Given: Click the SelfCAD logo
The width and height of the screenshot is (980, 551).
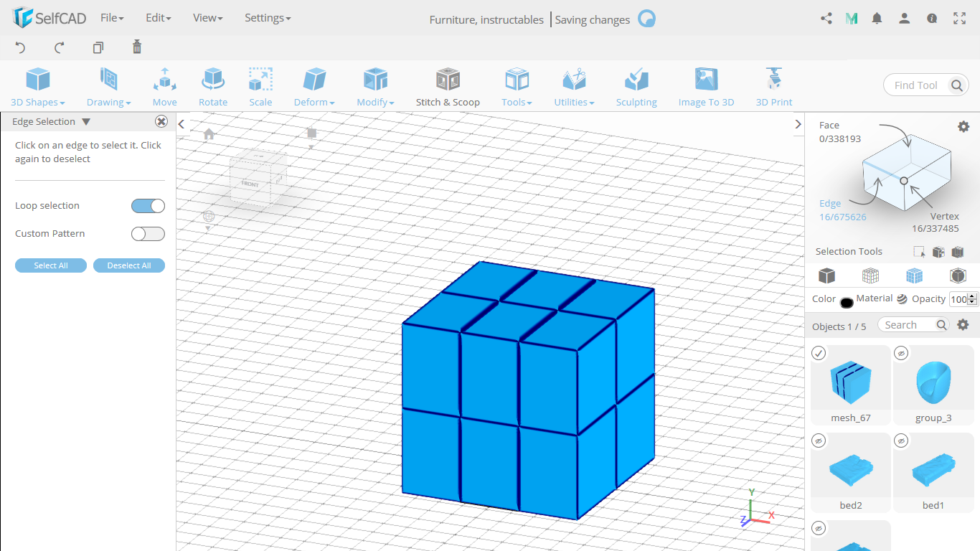Looking at the screenshot, I should 50,18.
